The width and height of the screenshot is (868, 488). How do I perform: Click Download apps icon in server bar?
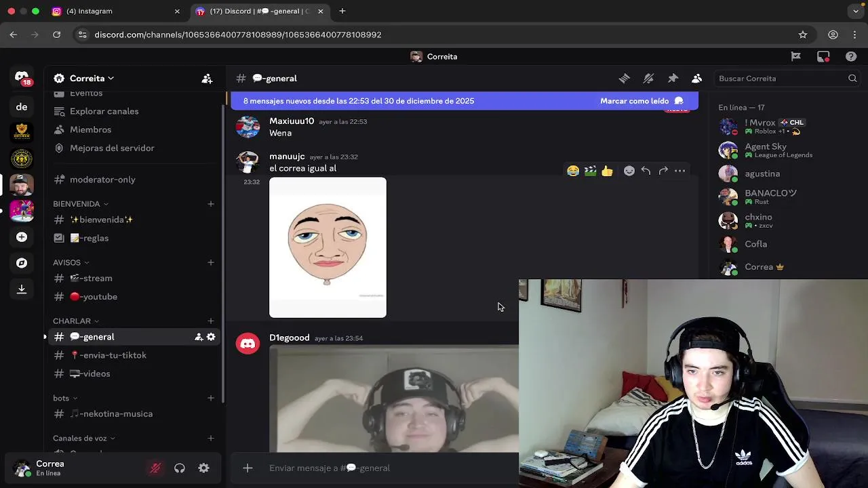[x=22, y=289]
